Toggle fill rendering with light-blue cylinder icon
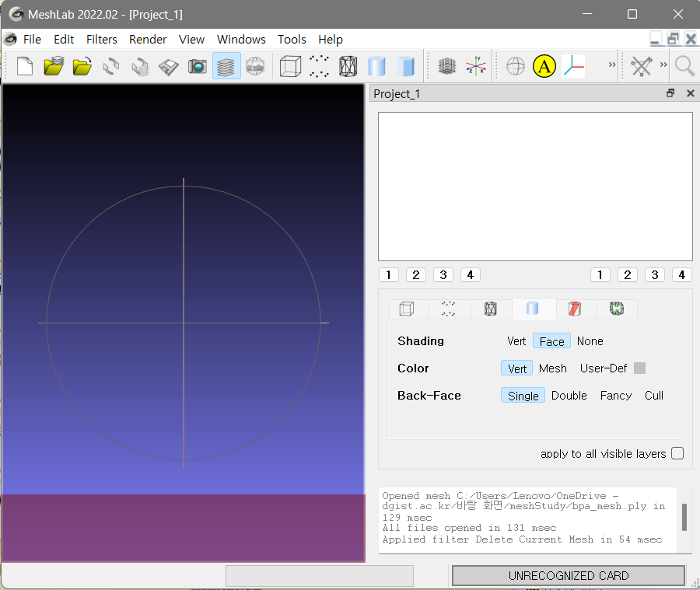This screenshot has width=700, height=590. 376,67
